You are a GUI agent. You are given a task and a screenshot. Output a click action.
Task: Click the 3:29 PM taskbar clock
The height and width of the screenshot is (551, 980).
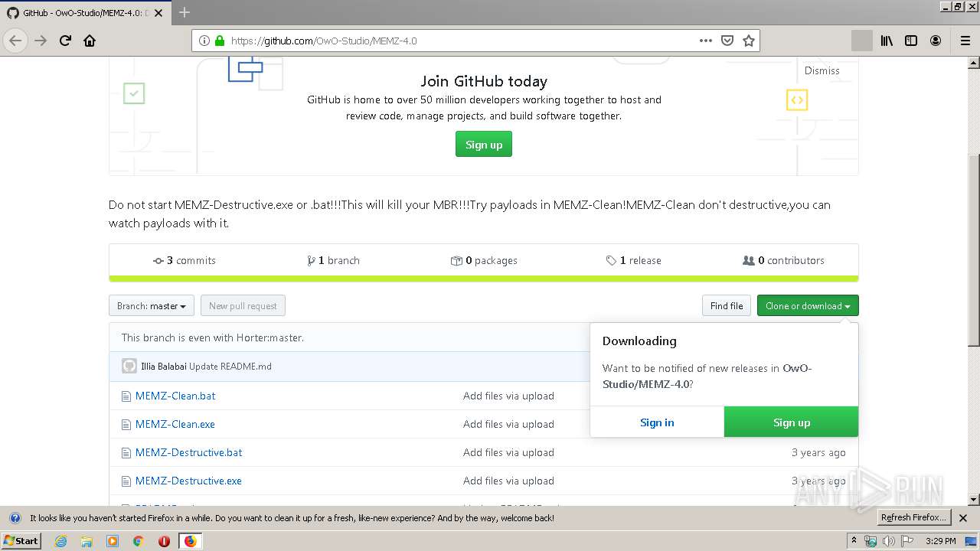(941, 541)
